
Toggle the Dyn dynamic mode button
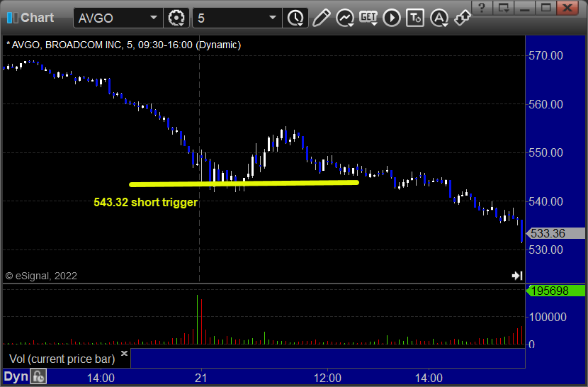[x=16, y=376]
